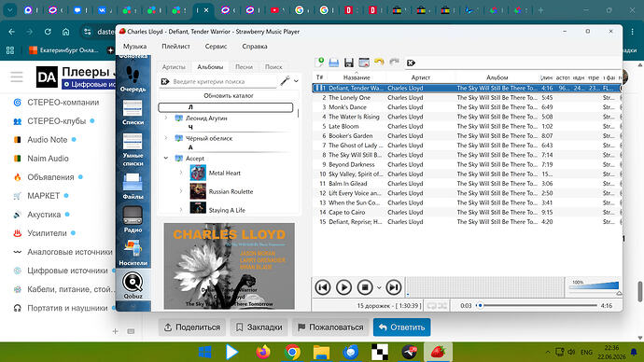Image resolution: width=644 pixels, height=362 pixels.
Task: Switch to the Поиск tab
Action: coord(273,66)
